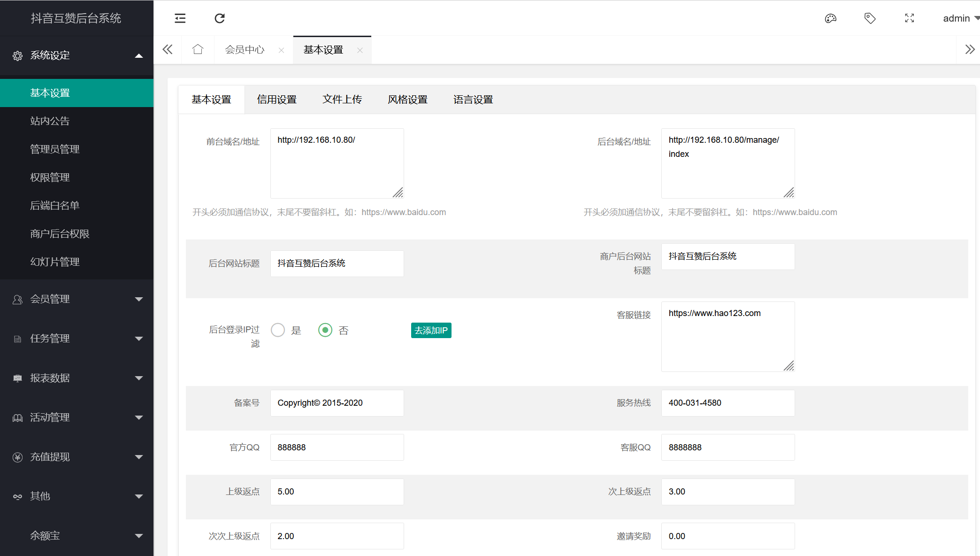This screenshot has width=980, height=556.
Task: Expand the 任务管理 menu arrow
Action: coord(139,339)
